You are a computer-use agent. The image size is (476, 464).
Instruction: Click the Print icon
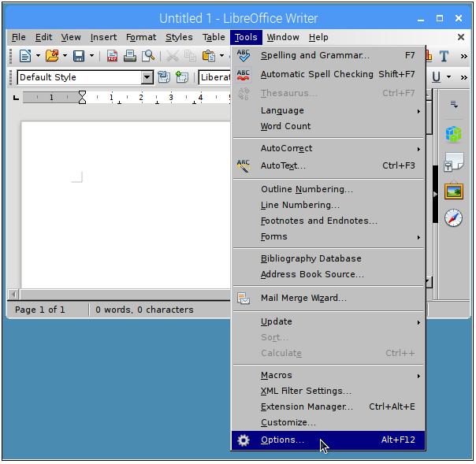(130, 56)
